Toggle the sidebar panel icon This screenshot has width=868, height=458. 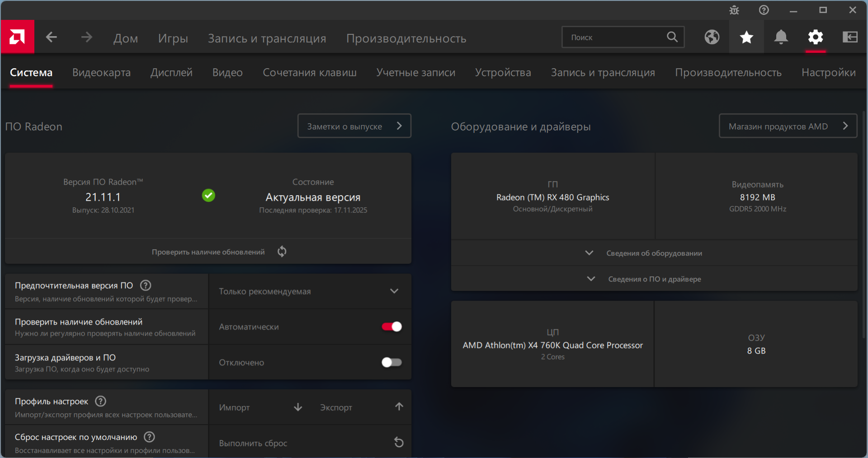850,37
